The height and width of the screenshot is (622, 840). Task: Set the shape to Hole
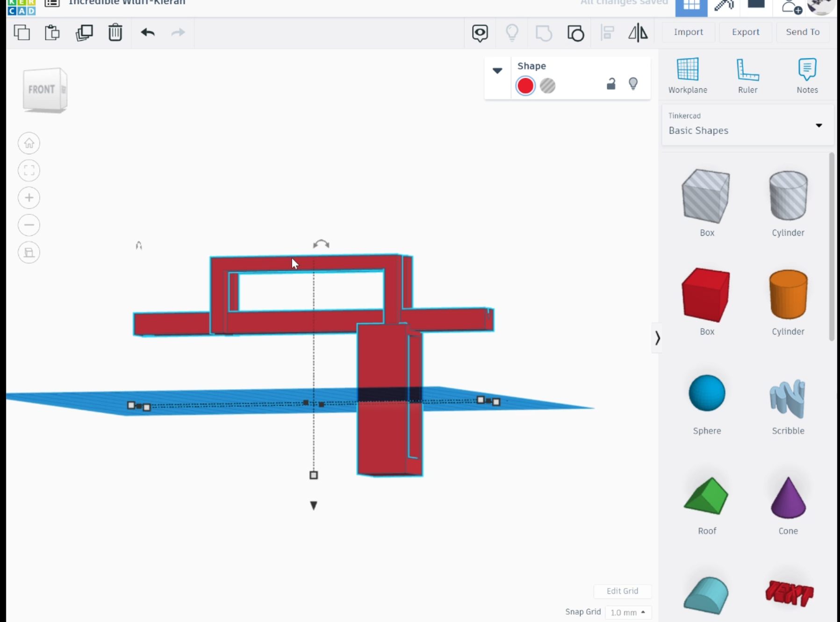[547, 86]
